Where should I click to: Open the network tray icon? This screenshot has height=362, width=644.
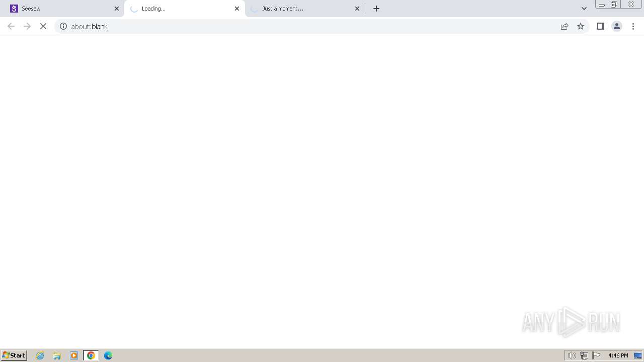pos(584,355)
